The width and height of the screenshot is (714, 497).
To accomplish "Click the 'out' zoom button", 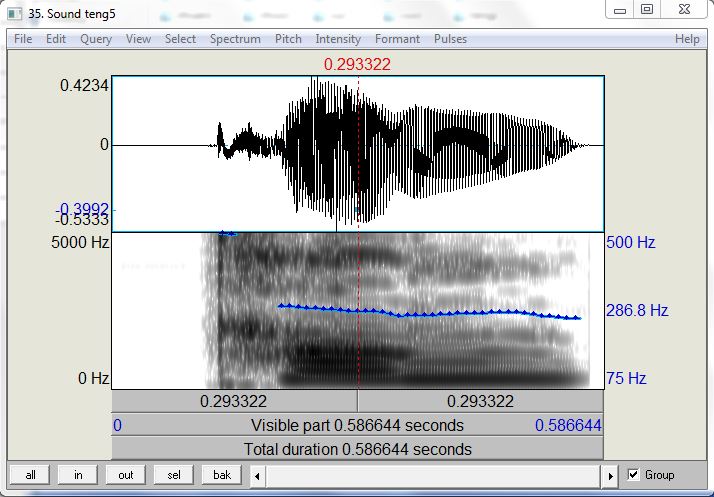I will point(126,475).
